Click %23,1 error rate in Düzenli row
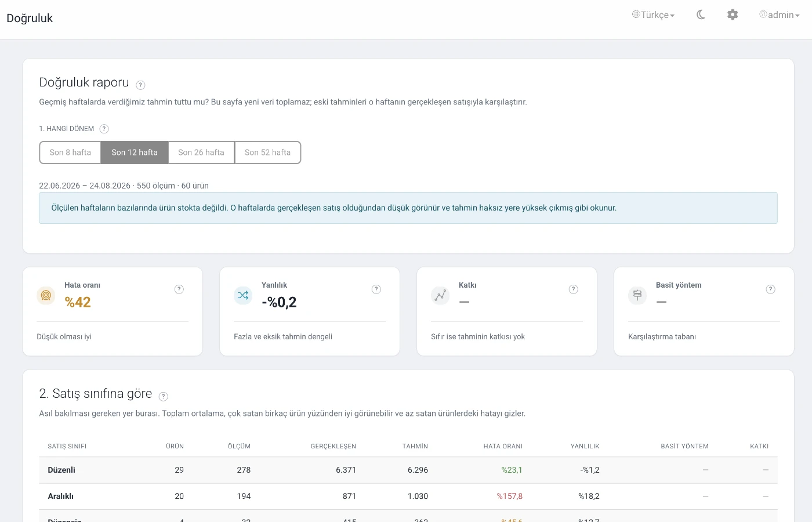 (512, 470)
